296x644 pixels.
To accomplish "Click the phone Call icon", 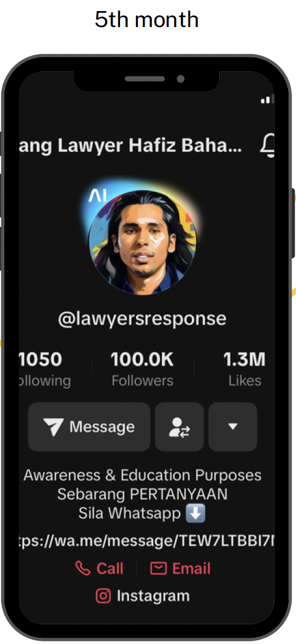I will tap(82, 568).
